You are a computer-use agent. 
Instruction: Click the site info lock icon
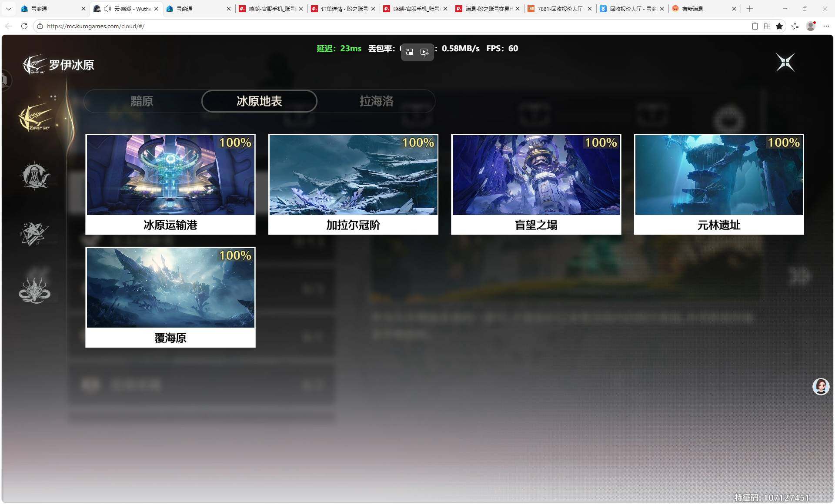click(x=40, y=26)
